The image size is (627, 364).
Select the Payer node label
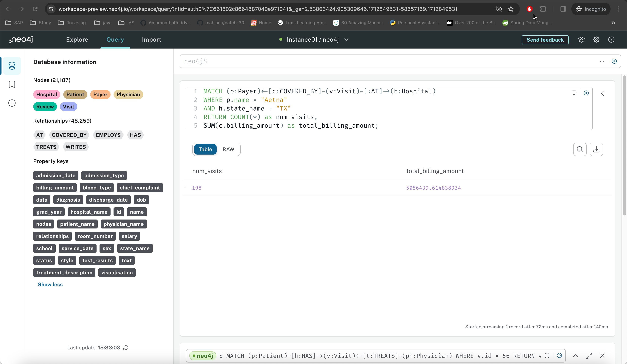tap(100, 94)
